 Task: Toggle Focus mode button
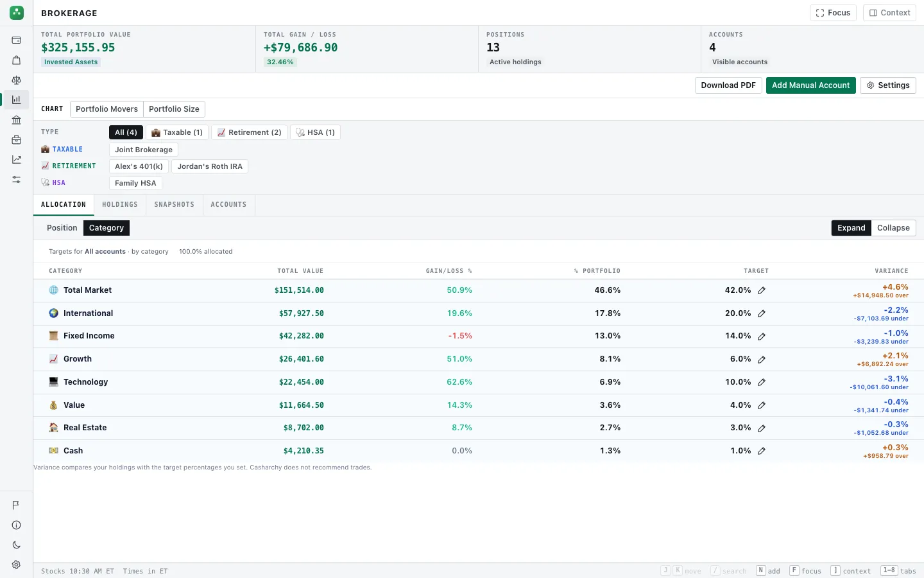pos(833,13)
